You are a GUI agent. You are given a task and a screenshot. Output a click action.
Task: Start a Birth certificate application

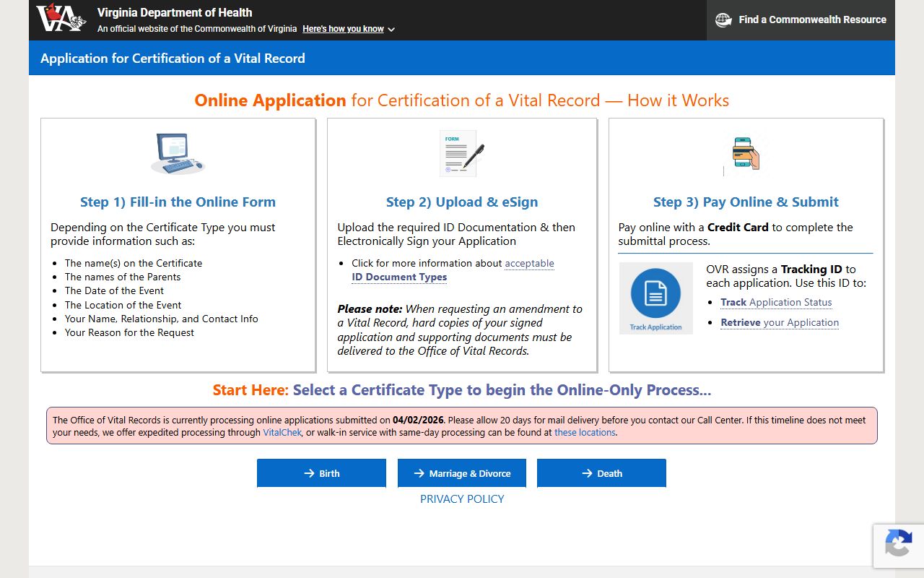point(321,473)
